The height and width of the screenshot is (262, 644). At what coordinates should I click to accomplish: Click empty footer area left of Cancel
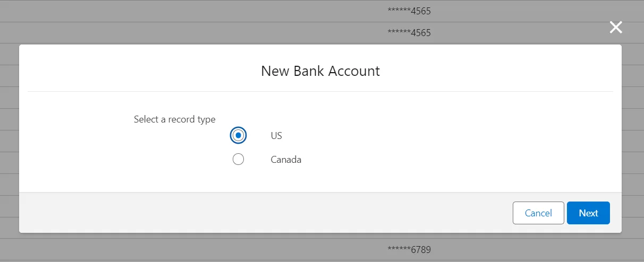pos(266,213)
